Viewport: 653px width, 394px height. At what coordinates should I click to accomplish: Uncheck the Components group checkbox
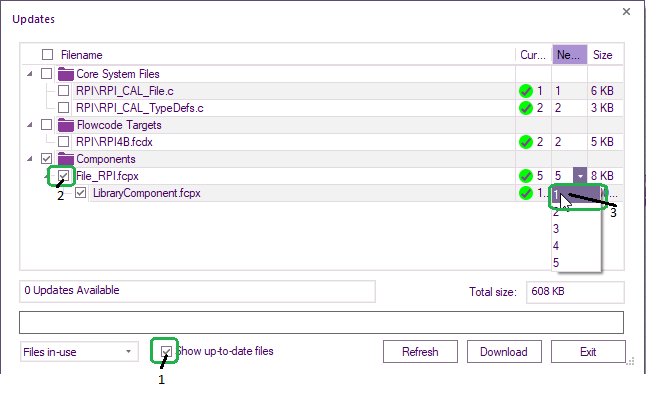point(46,159)
